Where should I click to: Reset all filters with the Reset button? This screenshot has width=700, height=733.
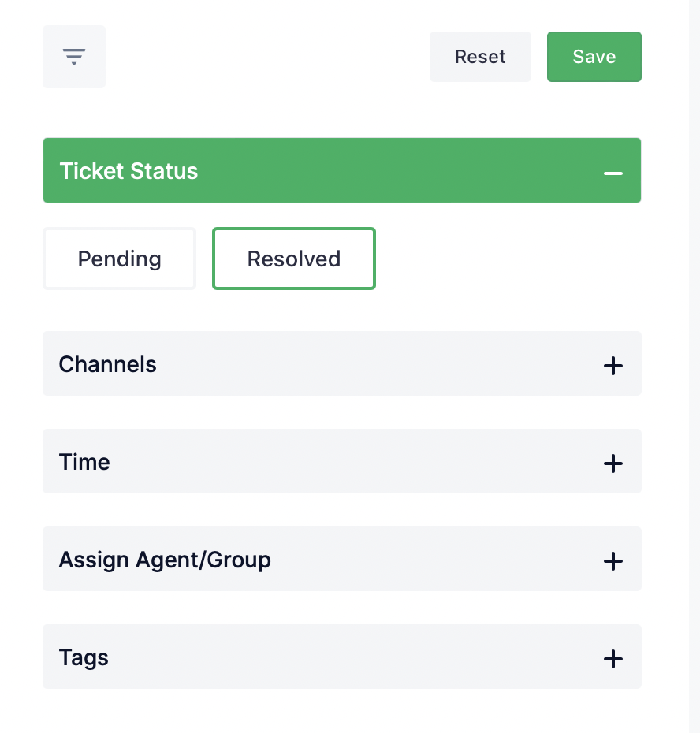point(480,57)
